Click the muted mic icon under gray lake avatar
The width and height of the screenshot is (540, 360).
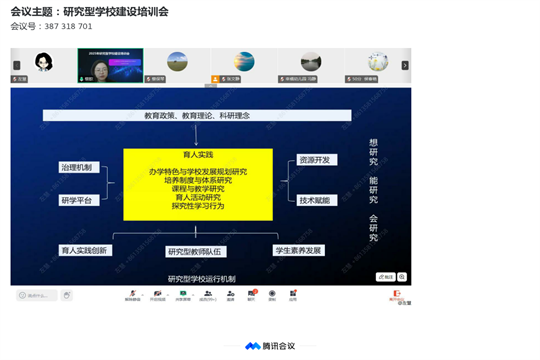282,79
